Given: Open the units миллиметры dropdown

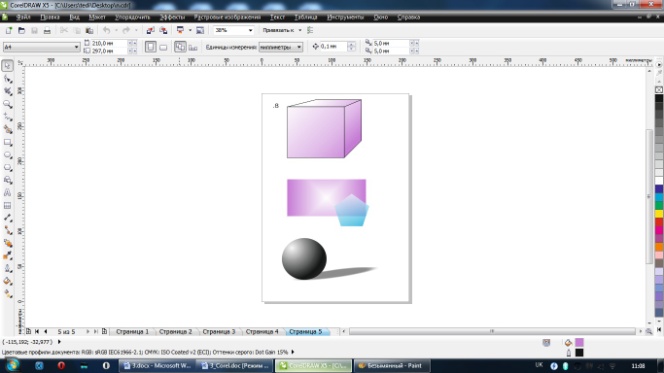Looking at the screenshot, I should tap(299, 47).
